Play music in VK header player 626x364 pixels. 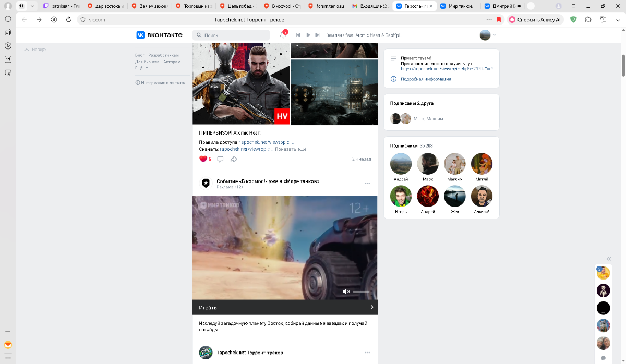tap(308, 35)
